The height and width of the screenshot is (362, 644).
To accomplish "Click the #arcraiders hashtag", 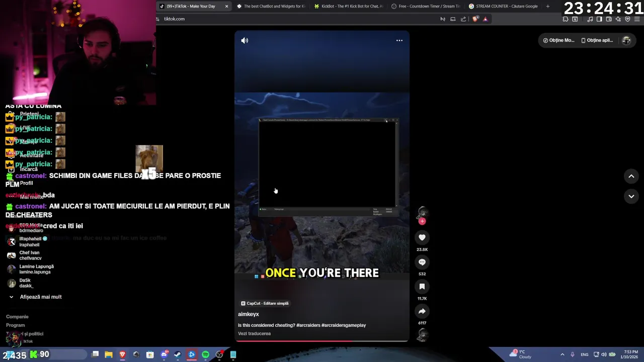I will (308, 325).
